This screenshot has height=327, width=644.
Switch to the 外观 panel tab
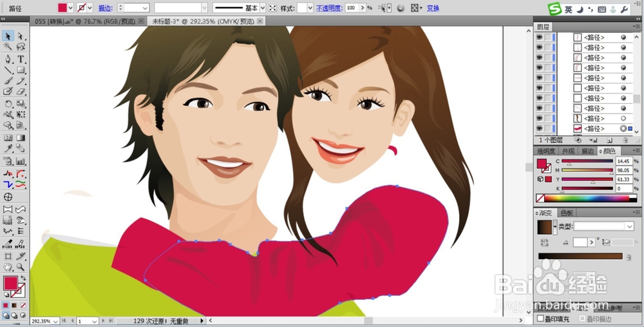coord(569,152)
